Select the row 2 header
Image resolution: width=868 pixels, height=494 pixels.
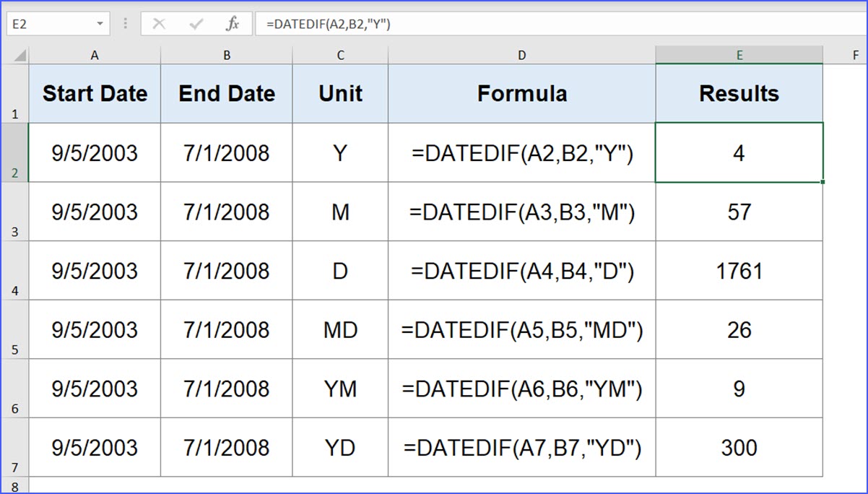[14, 152]
